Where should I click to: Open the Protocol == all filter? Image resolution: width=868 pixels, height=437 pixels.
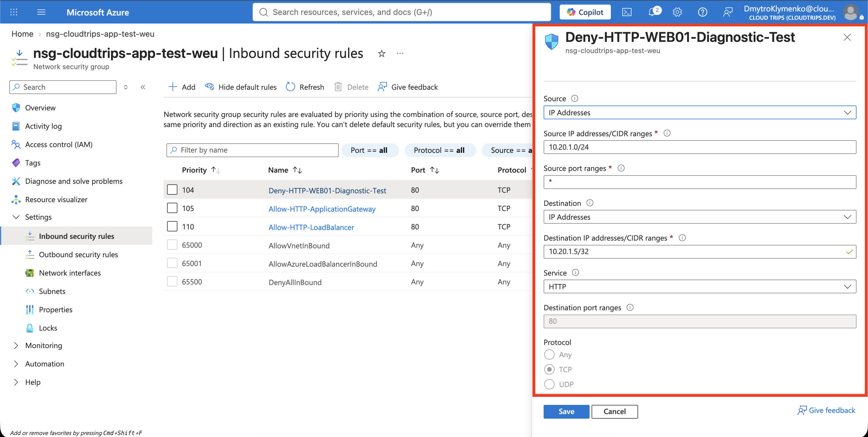point(440,150)
